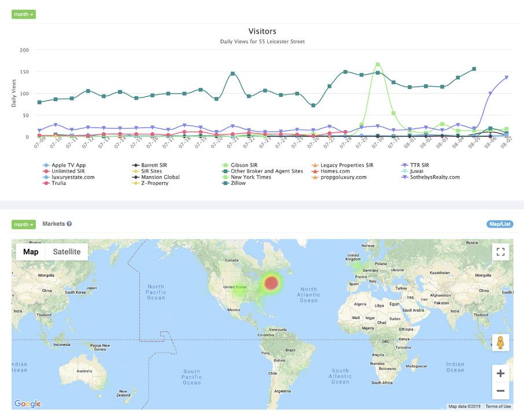Toggle fullscreen map view icon

point(500,252)
